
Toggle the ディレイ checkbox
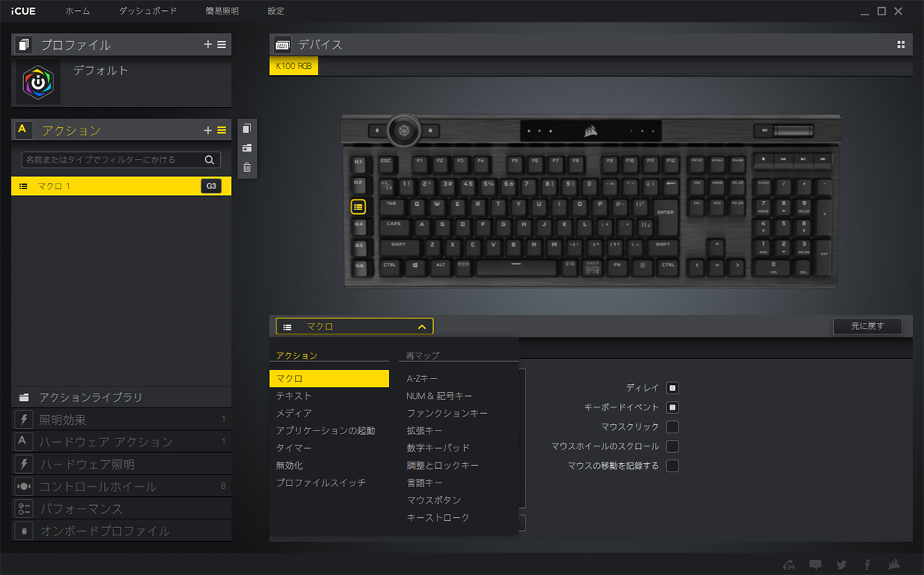pos(672,388)
